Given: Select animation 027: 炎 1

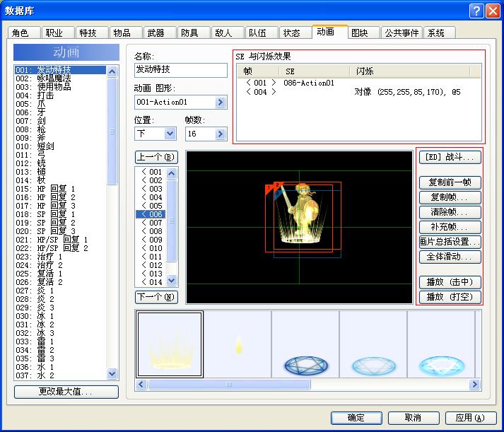Looking at the screenshot, I should (60, 291).
